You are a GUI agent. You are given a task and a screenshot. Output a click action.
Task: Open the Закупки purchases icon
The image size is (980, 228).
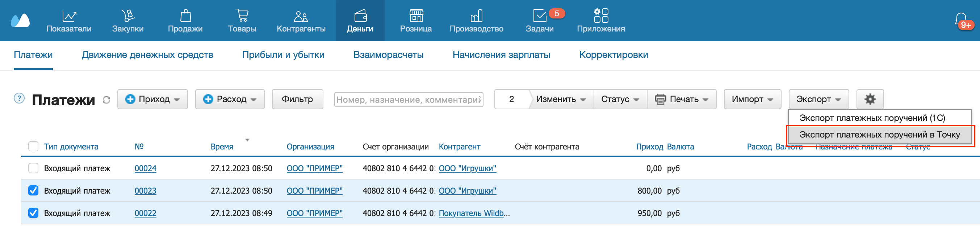coord(127,16)
